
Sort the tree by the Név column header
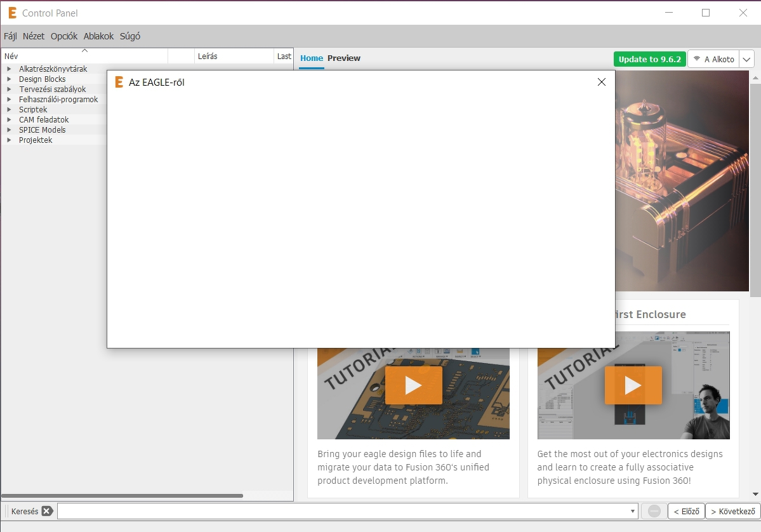pyautogui.click(x=84, y=57)
